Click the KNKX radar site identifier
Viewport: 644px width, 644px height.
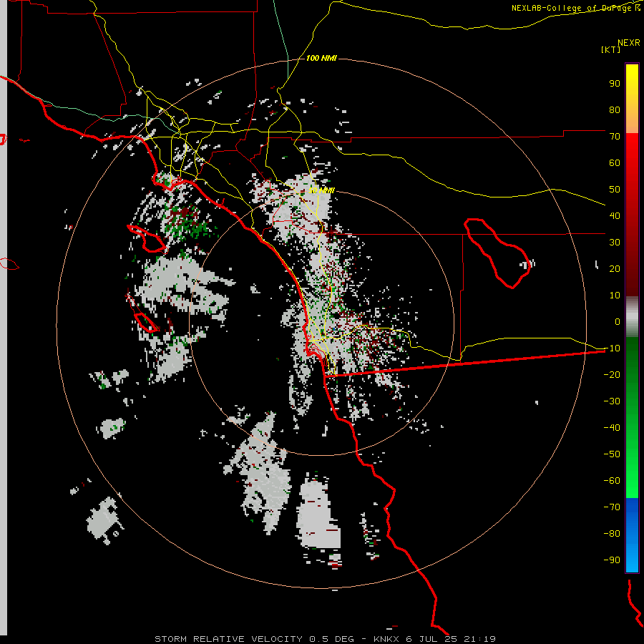click(x=386, y=639)
